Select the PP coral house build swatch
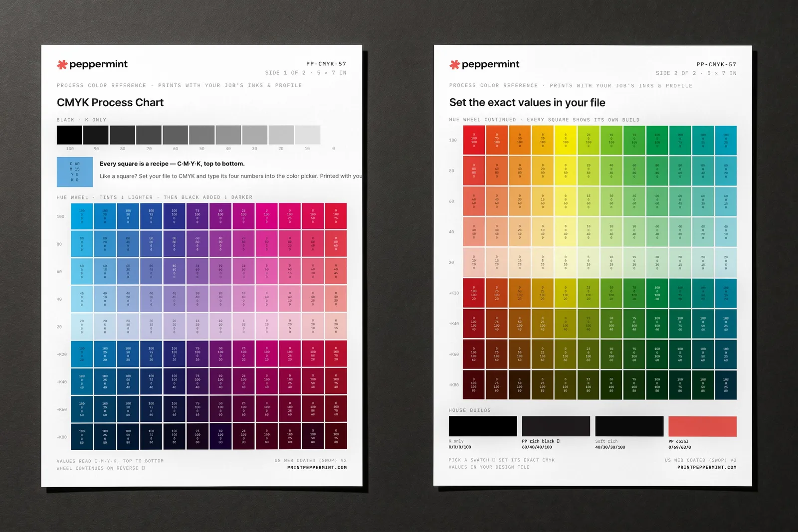The height and width of the screenshot is (532, 798). (x=702, y=426)
